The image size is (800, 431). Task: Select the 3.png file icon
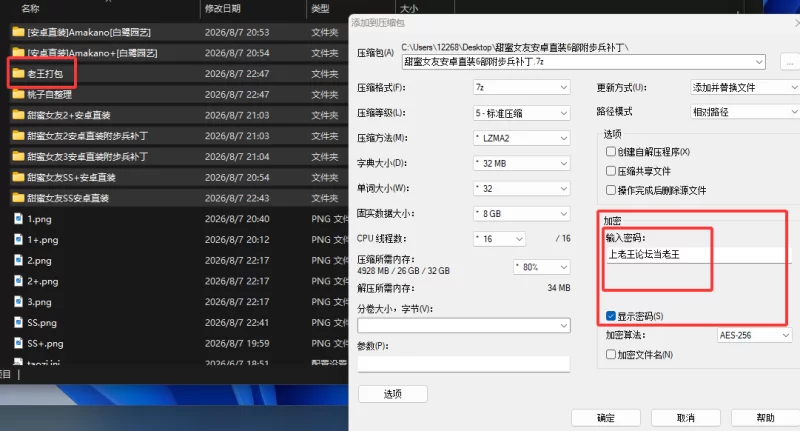[x=18, y=302]
